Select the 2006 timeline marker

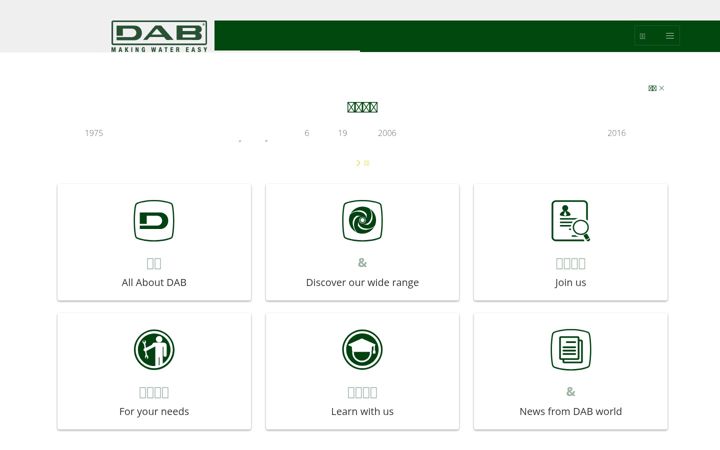(387, 133)
